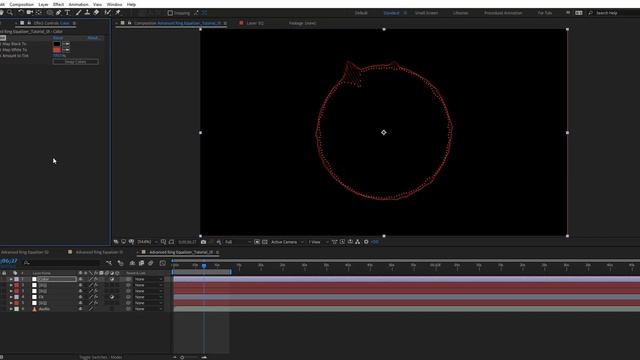Click the Motion Blur timeline icon
Image resolution: width=640 pixels, height=360 pixels.
click(x=151, y=263)
